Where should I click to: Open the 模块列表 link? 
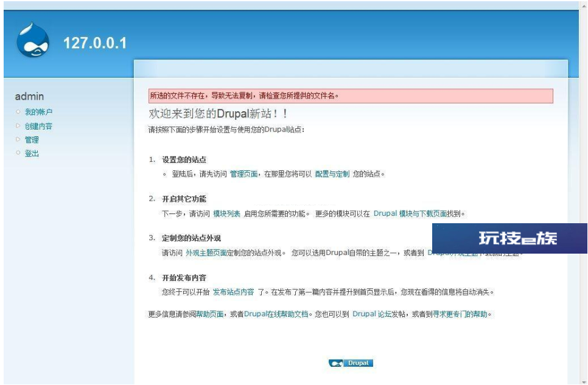[227, 213]
